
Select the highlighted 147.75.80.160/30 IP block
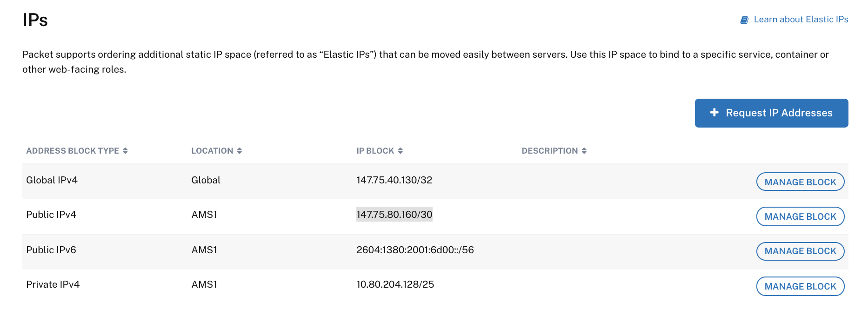tap(394, 215)
